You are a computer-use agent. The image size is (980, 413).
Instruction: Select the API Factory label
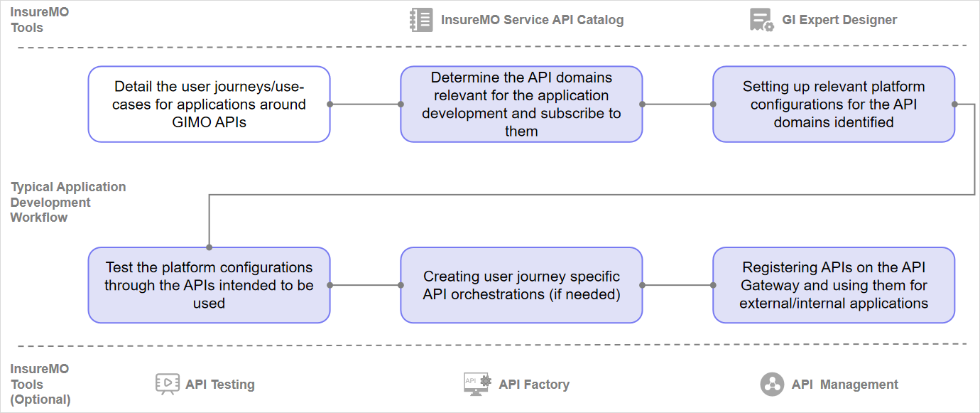coord(534,385)
